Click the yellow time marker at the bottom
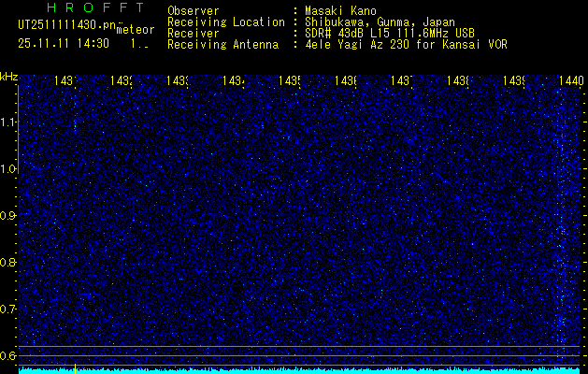The height and width of the screenshot is (374, 588). 75,368
